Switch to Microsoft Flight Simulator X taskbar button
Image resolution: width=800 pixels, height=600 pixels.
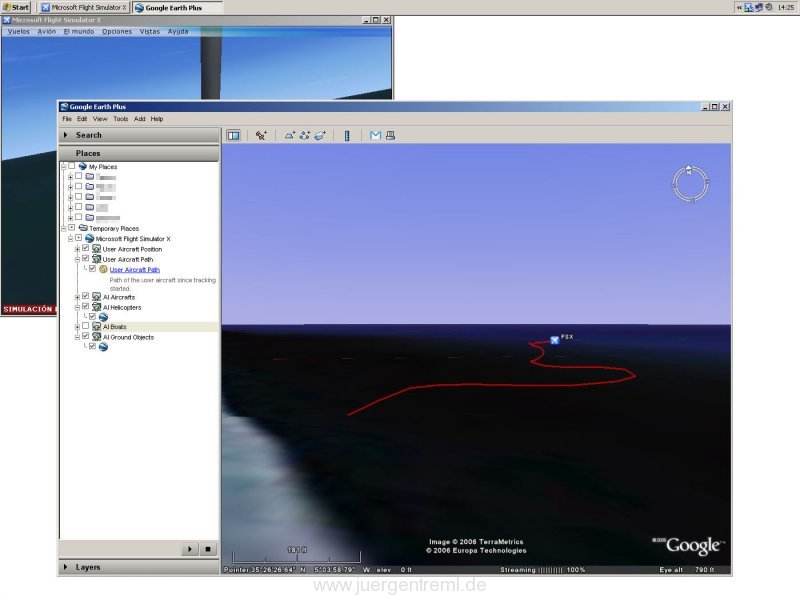pos(84,7)
